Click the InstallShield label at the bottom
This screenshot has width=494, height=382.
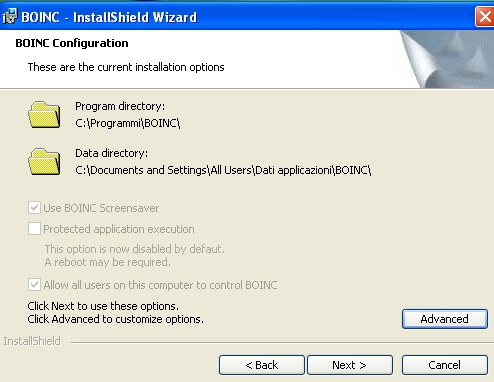(32, 341)
